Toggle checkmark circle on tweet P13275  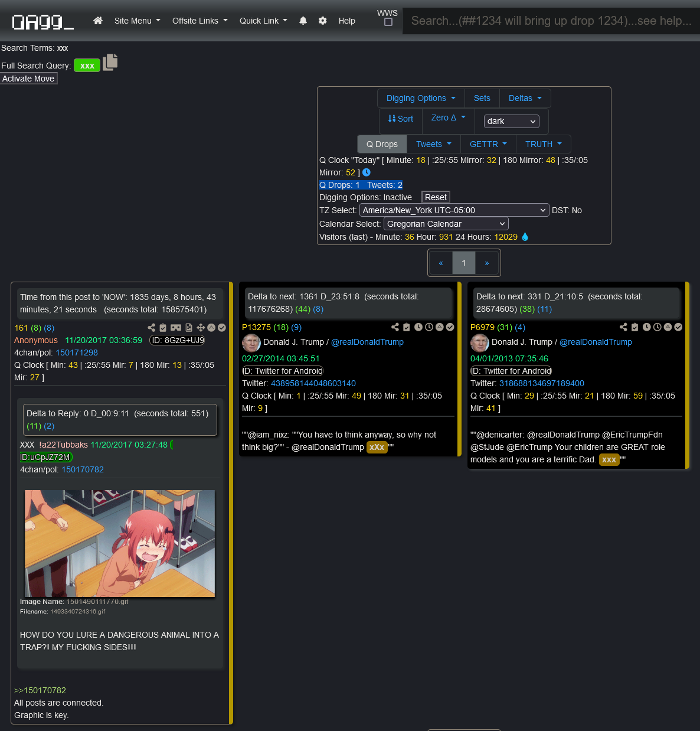point(450,327)
